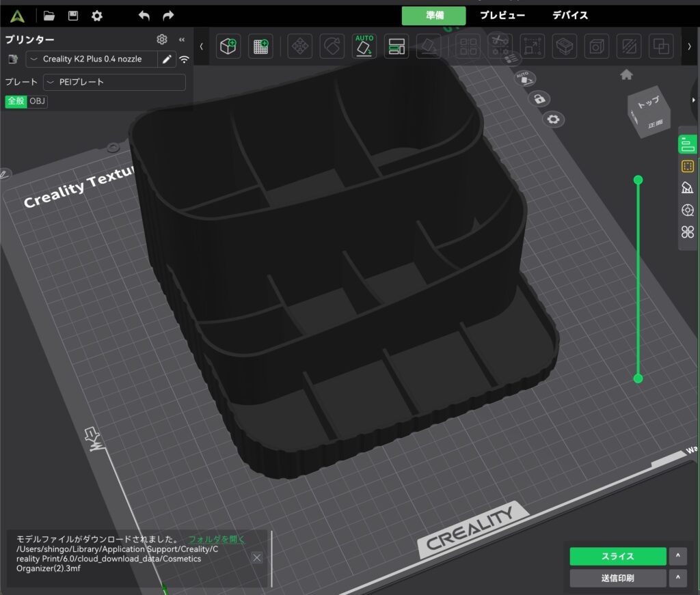Click the スライス button
700x595 pixels.
point(617,556)
